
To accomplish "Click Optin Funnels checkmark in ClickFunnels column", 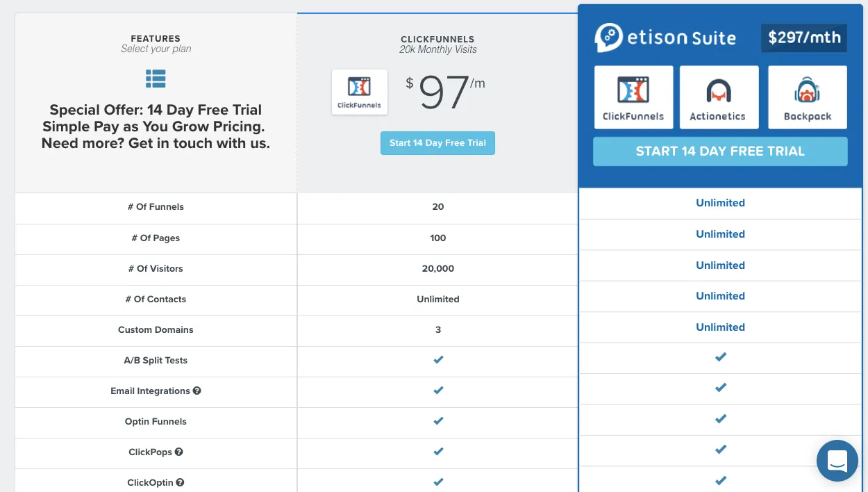I will coord(438,421).
